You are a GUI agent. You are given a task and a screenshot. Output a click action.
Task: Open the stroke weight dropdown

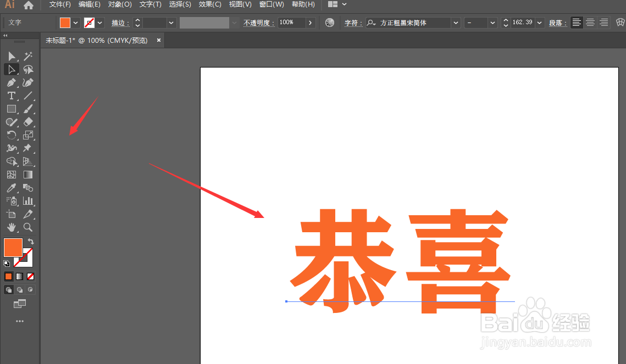point(171,23)
